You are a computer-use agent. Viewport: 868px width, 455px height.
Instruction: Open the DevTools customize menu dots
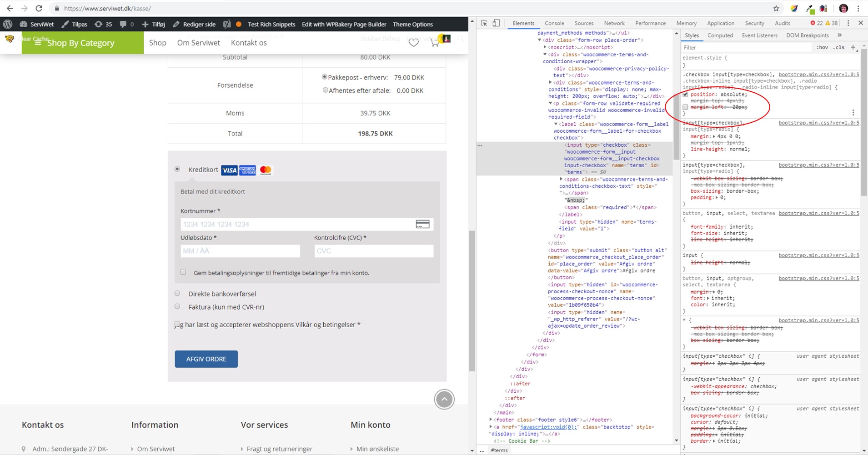[x=848, y=23]
